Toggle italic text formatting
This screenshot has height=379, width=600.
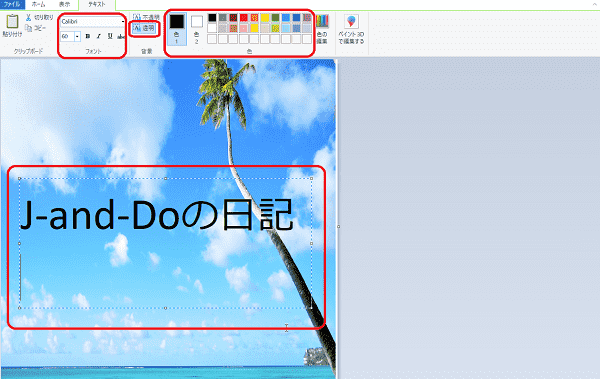[x=99, y=36]
